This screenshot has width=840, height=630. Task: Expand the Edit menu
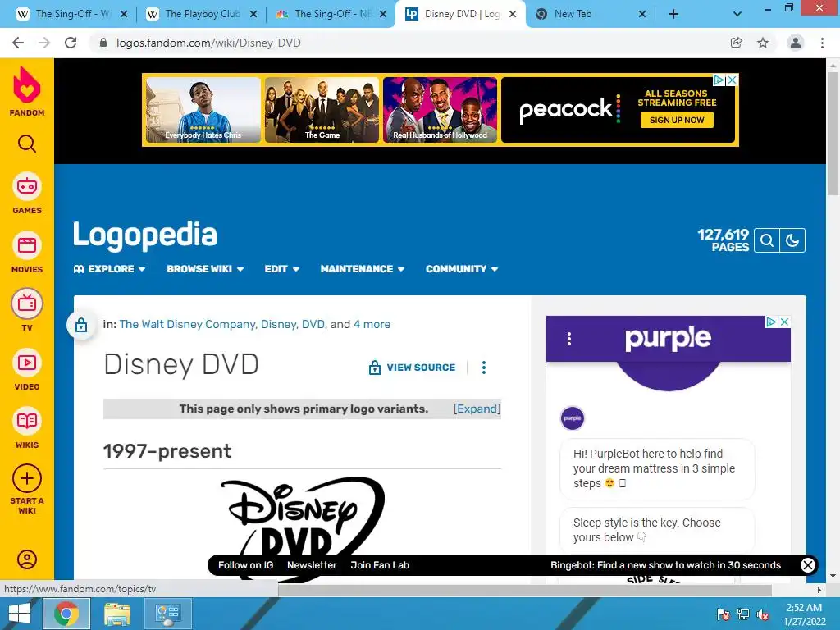(x=282, y=269)
